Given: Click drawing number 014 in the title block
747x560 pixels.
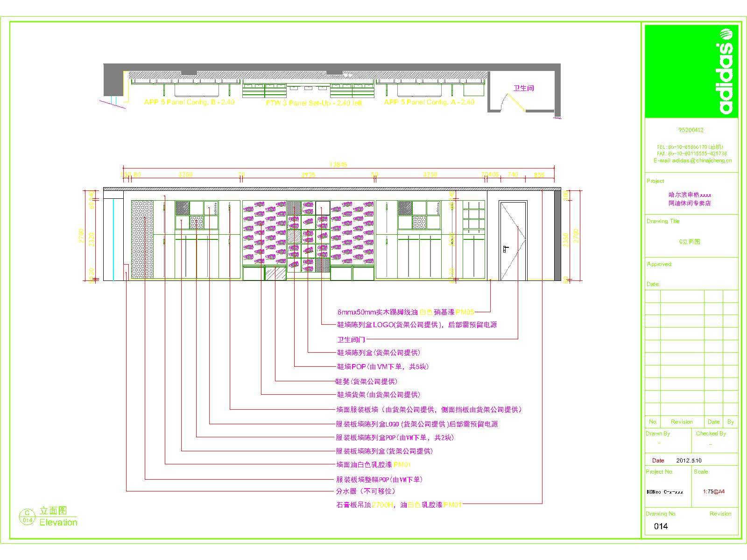Looking at the screenshot, I should coord(661,526).
